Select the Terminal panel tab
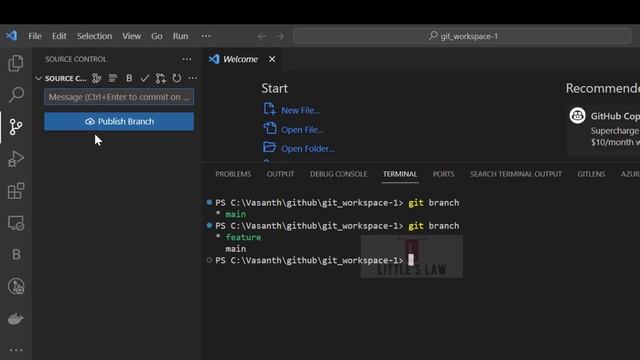The width and height of the screenshot is (640, 360). click(400, 174)
